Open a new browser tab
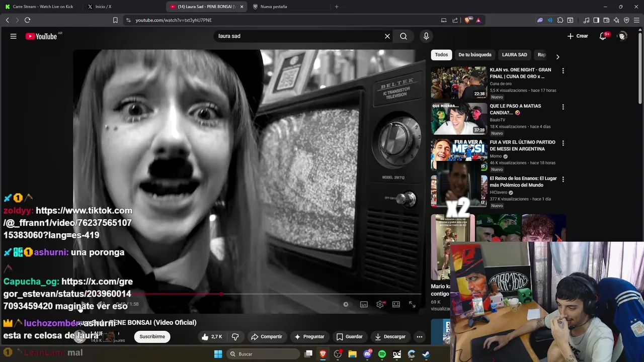 [x=337, y=7]
